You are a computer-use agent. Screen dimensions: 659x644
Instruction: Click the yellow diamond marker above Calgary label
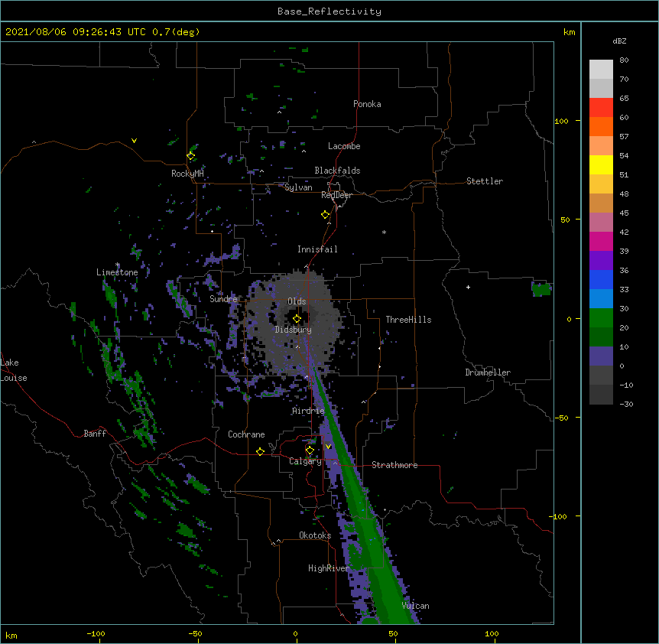(310, 450)
